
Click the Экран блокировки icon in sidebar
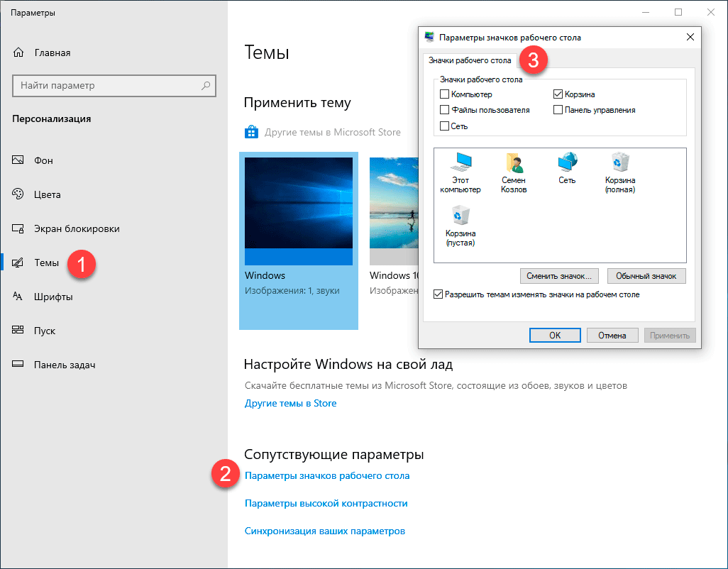[18, 228]
